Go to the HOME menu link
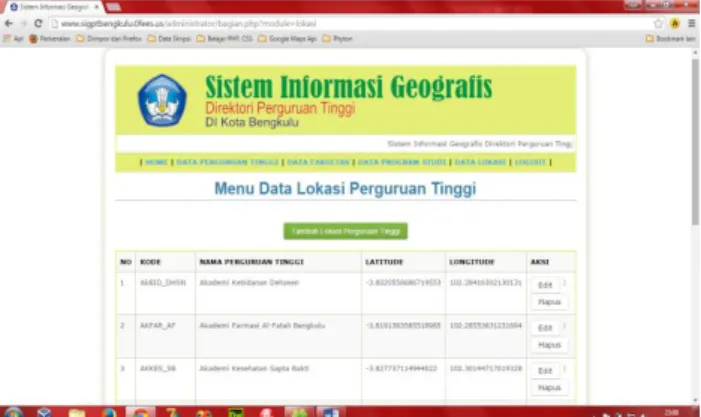Viewport: 701px width, 417px height. click(156, 162)
